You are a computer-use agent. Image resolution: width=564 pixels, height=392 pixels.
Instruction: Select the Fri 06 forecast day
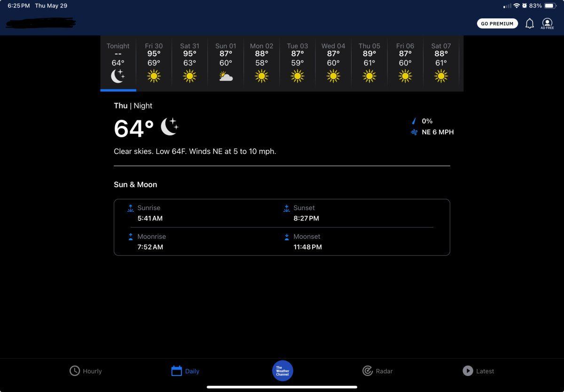pyautogui.click(x=405, y=63)
